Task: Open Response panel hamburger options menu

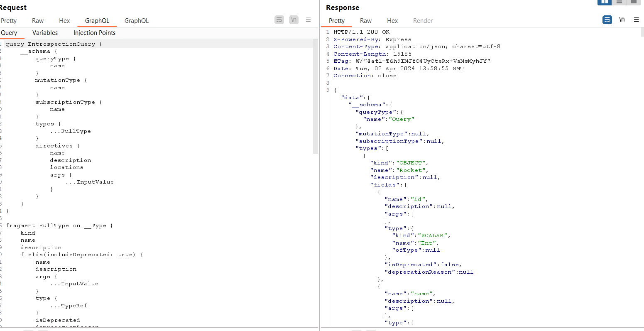Action: pos(636,20)
